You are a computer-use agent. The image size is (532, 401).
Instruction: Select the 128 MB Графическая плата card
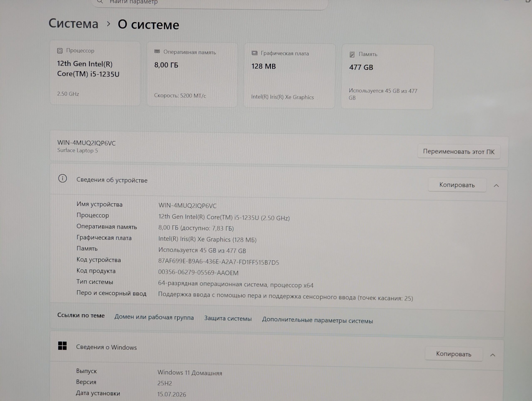(289, 76)
